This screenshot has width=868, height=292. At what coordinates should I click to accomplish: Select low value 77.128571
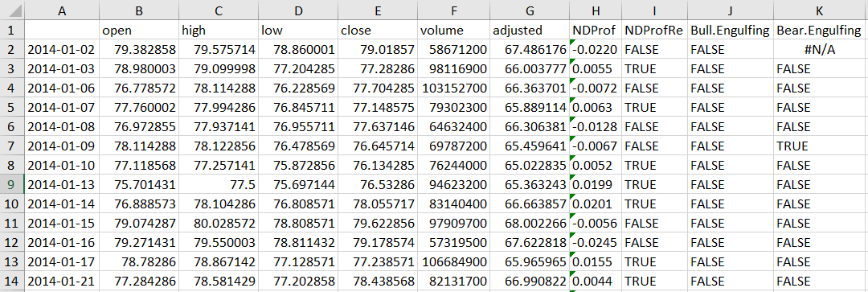pyautogui.click(x=298, y=262)
